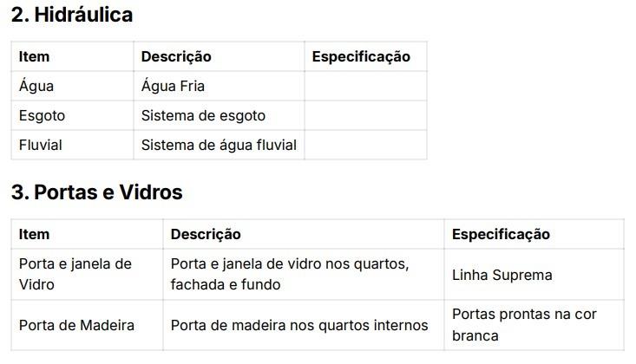Select the "Esgoto" item cell
The width and height of the screenshot is (636, 364).
42,115
